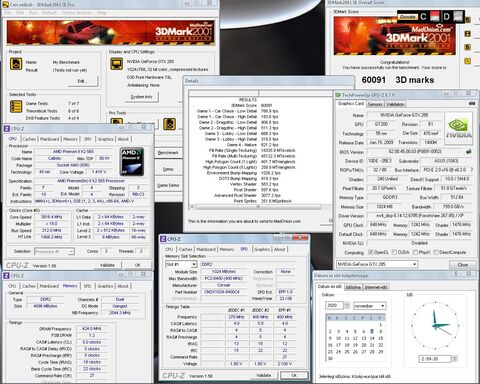This screenshot has width=480, height=384.
Task: Click the System Info button
Action: 142,97
